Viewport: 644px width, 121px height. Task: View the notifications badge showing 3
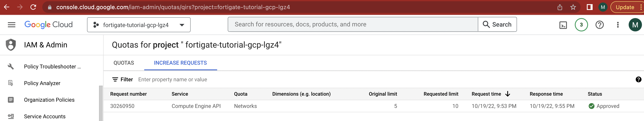tap(581, 24)
